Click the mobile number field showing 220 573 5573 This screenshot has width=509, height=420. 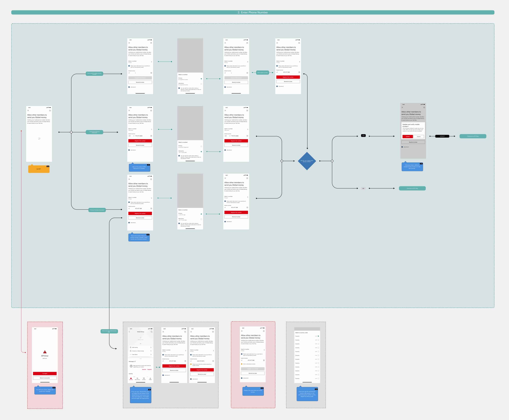click(202, 361)
